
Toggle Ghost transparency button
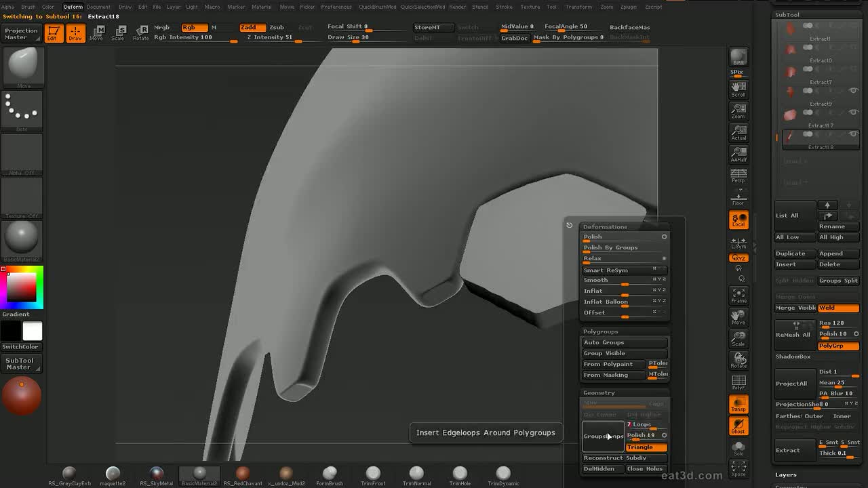738,426
